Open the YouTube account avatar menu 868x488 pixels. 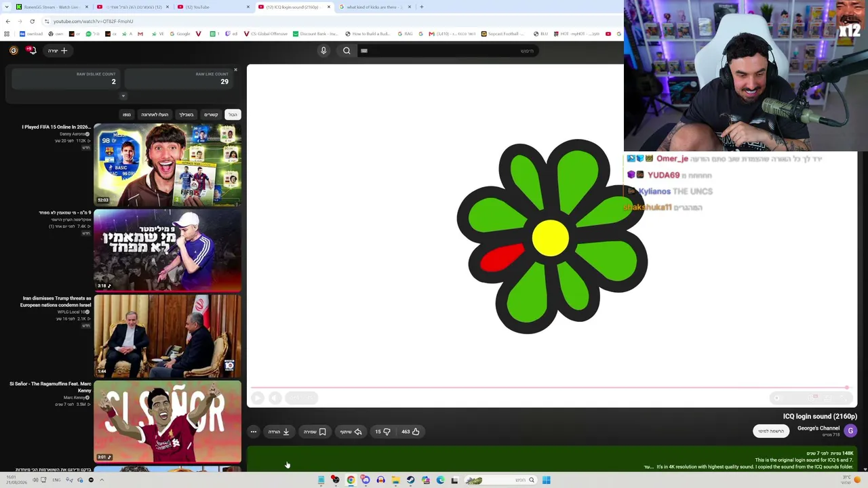point(14,50)
